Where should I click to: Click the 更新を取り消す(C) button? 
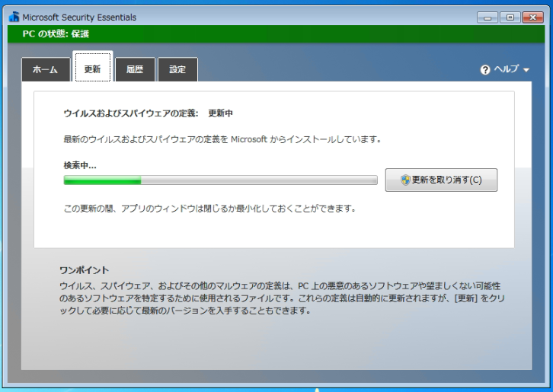441,180
